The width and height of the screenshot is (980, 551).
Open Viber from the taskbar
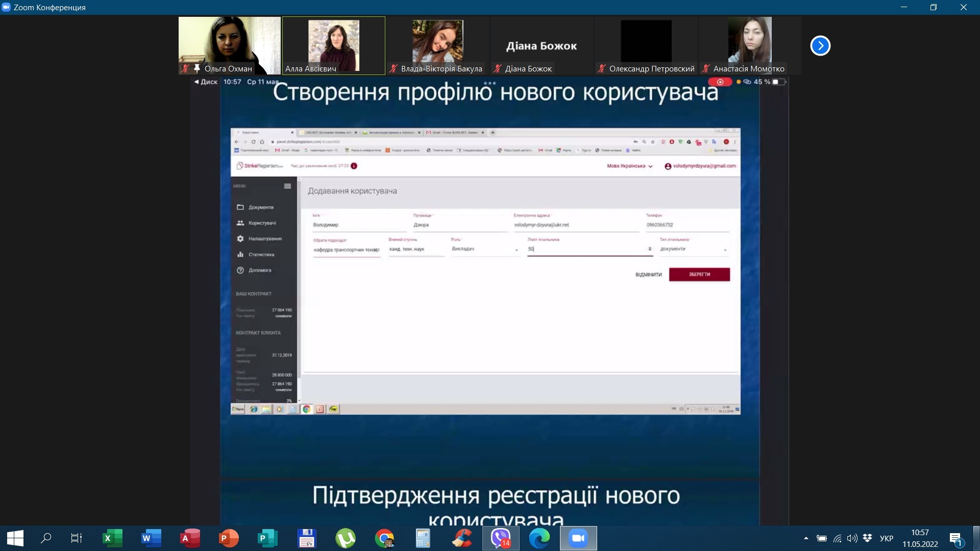pyautogui.click(x=501, y=538)
